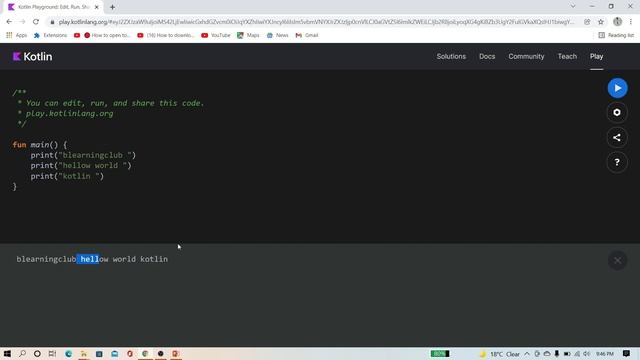The width and height of the screenshot is (640, 360).
Task: Share the code snippet
Action: [x=617, y=138]
